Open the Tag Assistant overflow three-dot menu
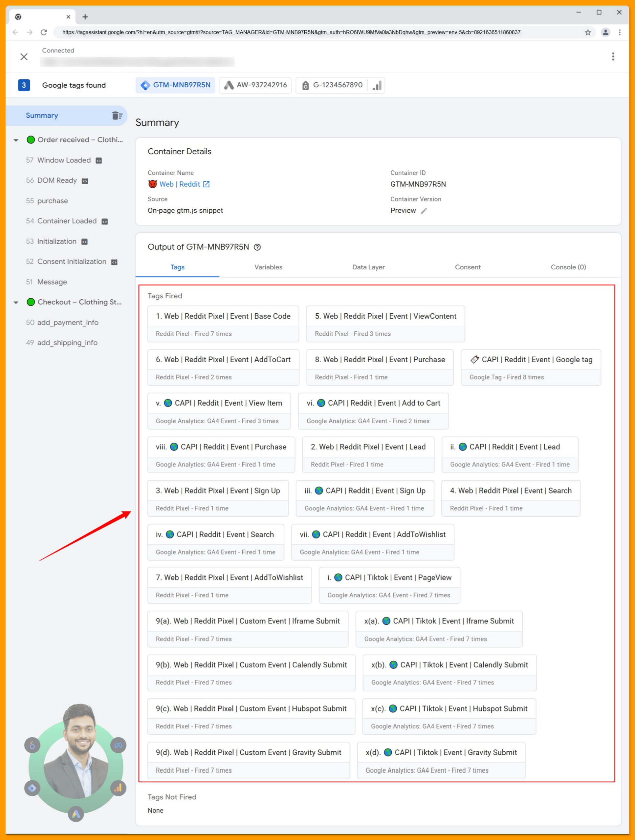635x840 pixels. tap(613, 56)
